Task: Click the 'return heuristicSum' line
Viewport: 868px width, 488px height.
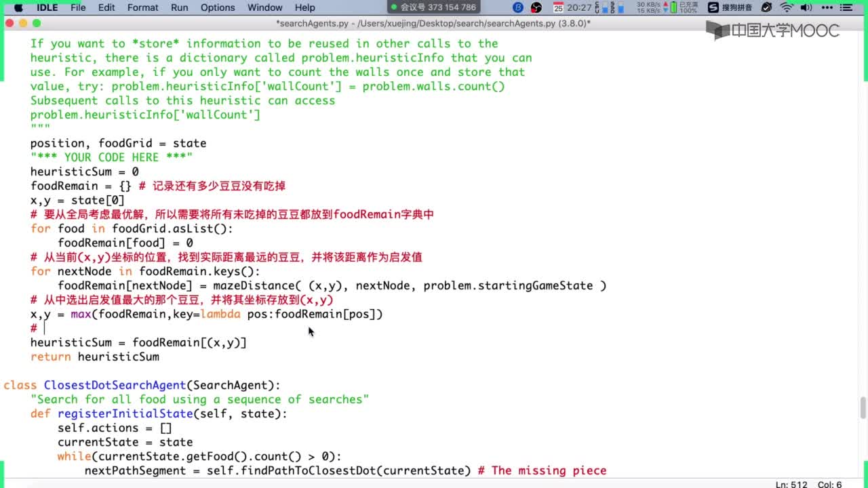Action: click(95, 357)
